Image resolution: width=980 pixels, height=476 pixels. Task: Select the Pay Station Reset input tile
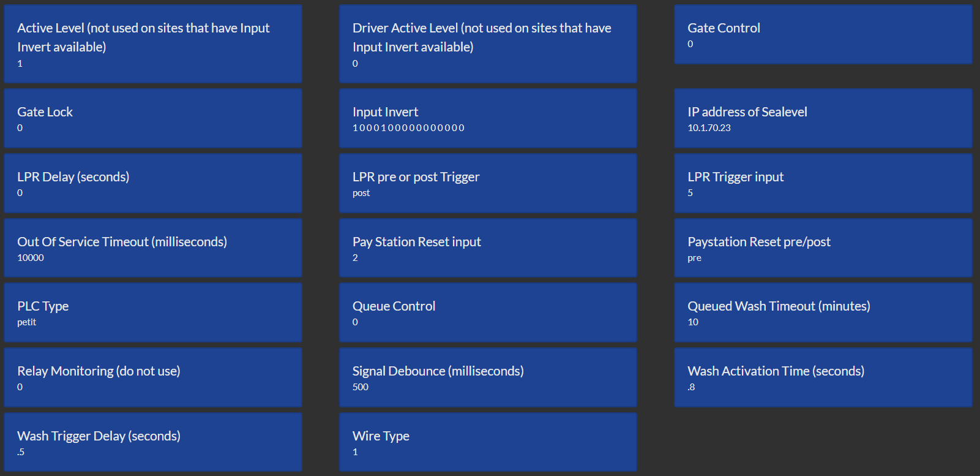(488, 248)
